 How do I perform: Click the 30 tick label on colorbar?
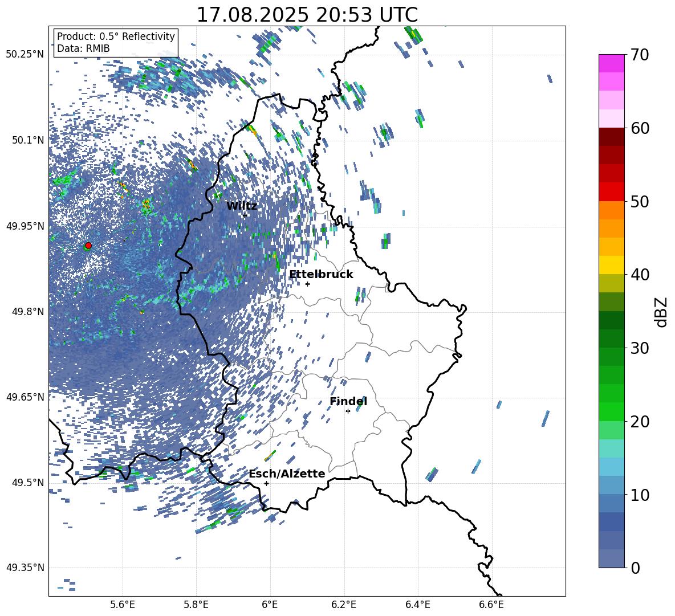[x=640, y=348]
